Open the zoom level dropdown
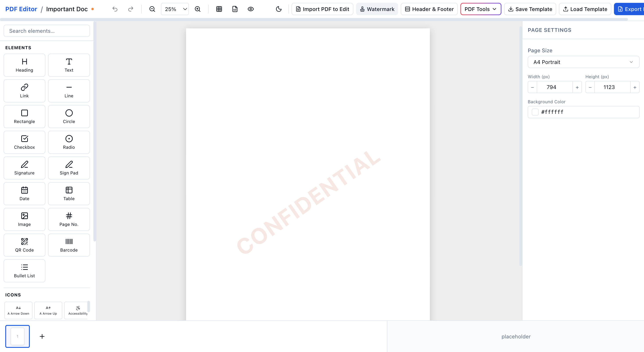This screenshot has width=644, height=352. coord(175,9)
